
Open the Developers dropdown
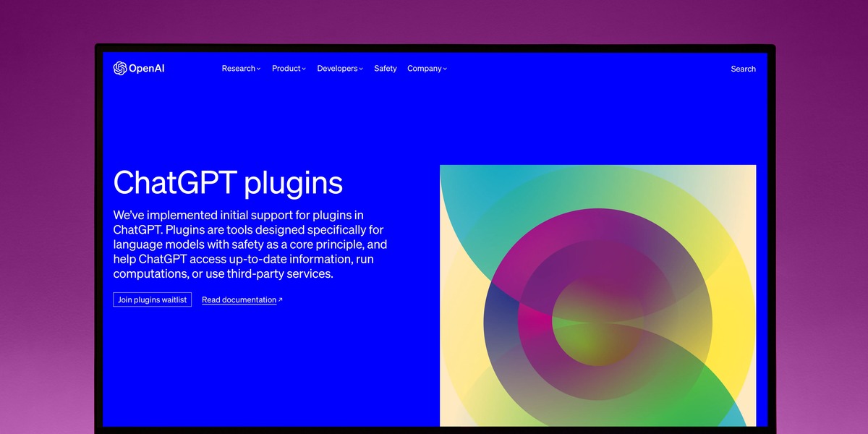(x=340, y=69)
